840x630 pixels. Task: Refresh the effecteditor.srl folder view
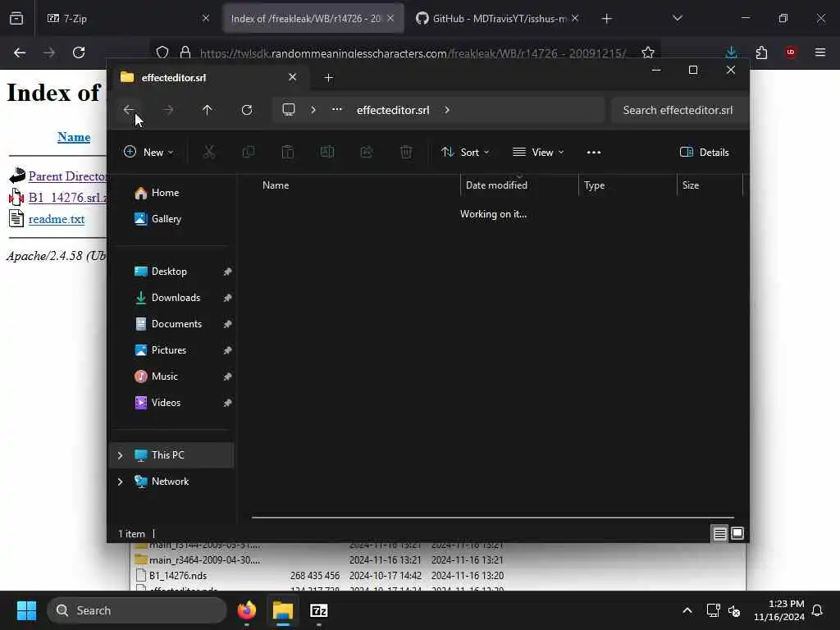[x=246, y=110]
